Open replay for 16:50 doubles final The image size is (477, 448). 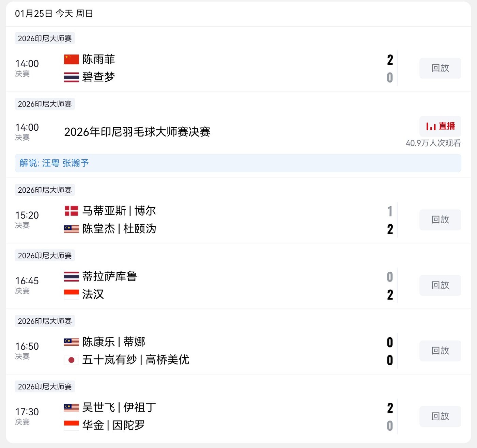[440, 351]
